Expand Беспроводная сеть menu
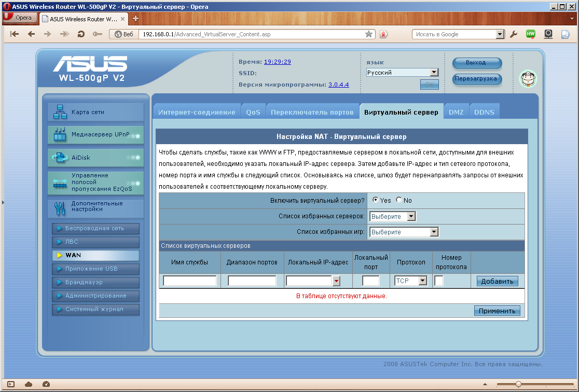 point(95,228)
